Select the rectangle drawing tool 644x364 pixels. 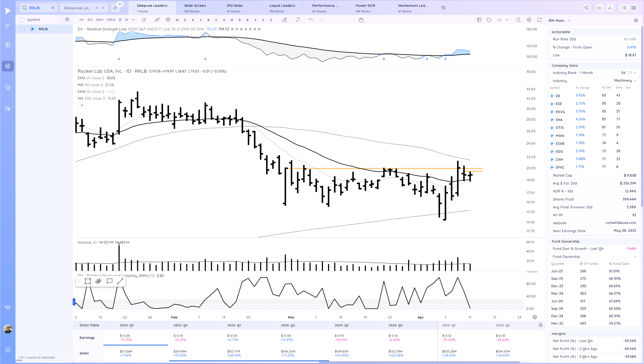click(88, 281)
